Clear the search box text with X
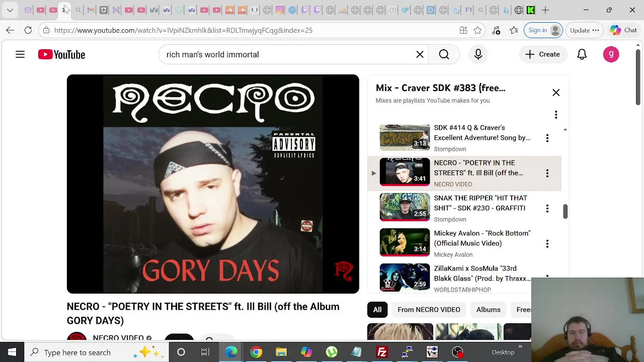The width and height of the screenshot is (644, 362). (420, 54)
